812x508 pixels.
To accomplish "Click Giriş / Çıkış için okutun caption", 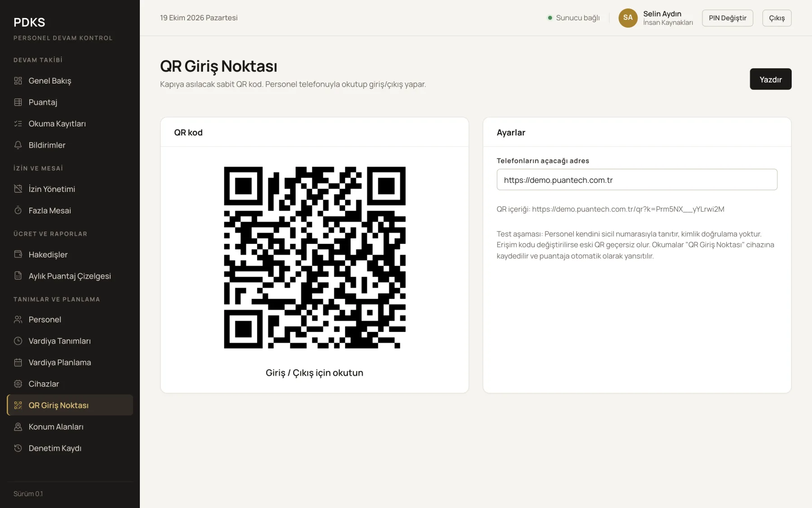I will (x=314, y=373).
